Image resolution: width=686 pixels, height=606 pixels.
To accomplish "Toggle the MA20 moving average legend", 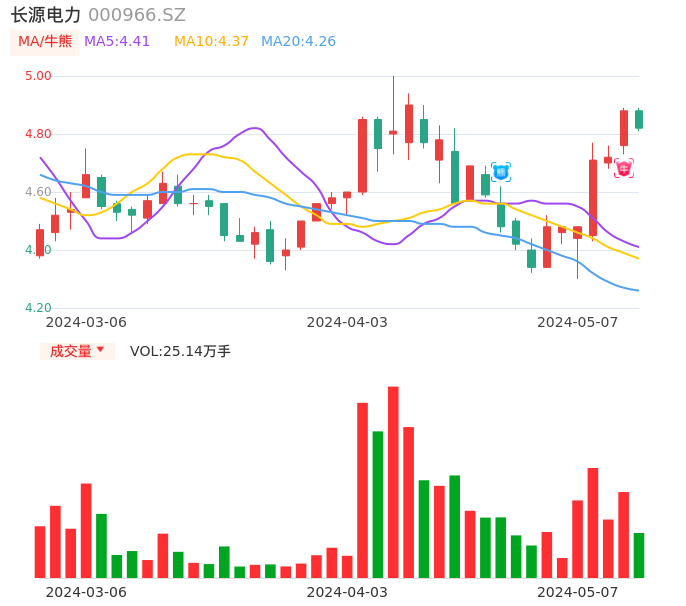I will (x=298, y=42).
